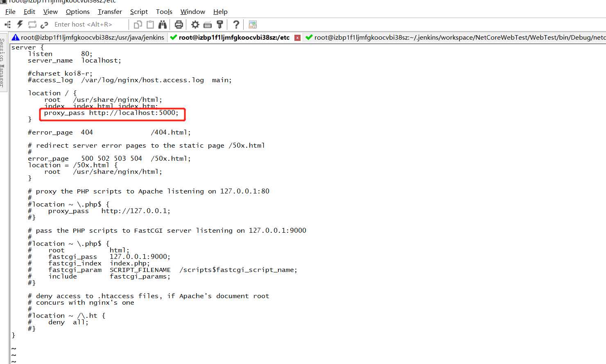The height and width of the screenshot is (364, 606).
Task: Open the Transfer menu
Action: click(110, 12)
